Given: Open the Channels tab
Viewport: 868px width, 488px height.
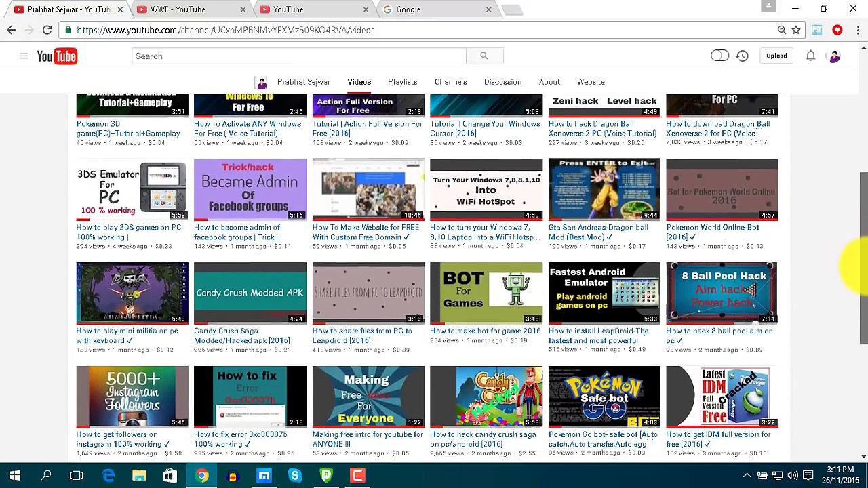Looking at the screenshot, I should (451, 82).
